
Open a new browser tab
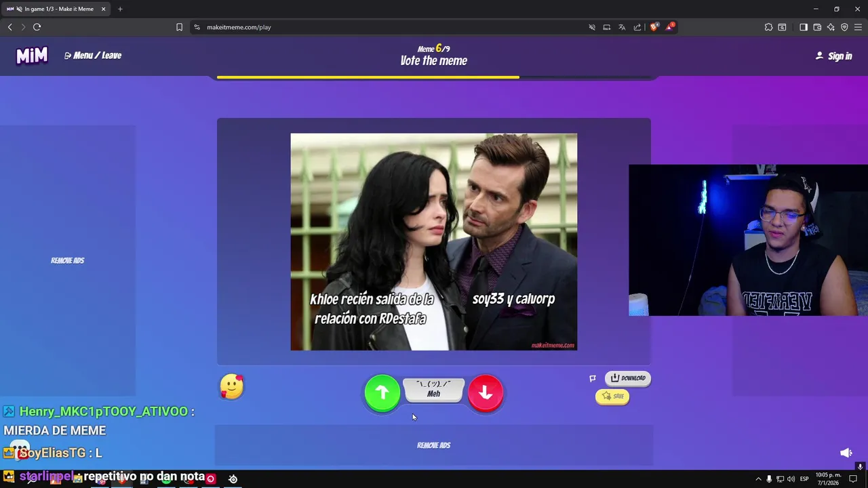[x=120, y=9]
